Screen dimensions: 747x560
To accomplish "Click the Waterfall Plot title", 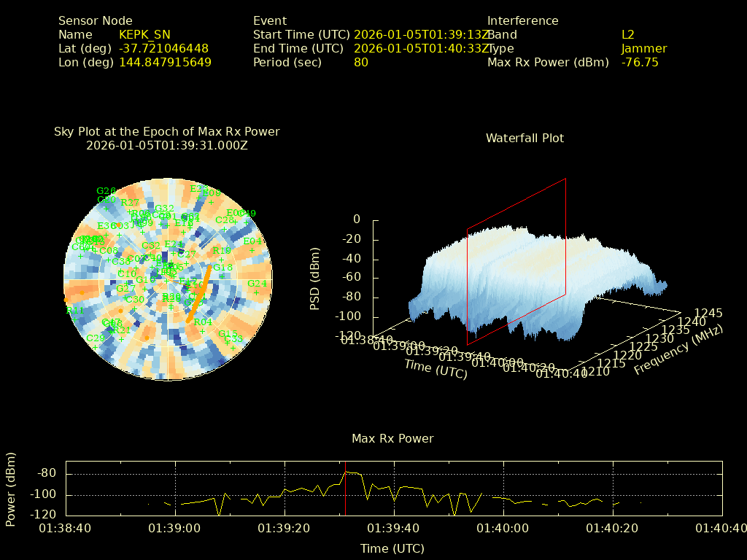I will [525, 139].
